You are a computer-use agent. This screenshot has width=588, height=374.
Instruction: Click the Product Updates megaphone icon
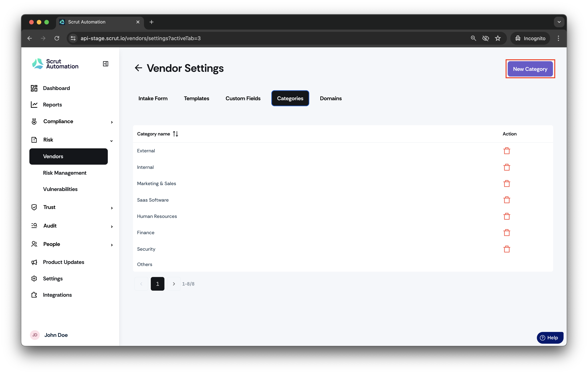coord(34,262)
